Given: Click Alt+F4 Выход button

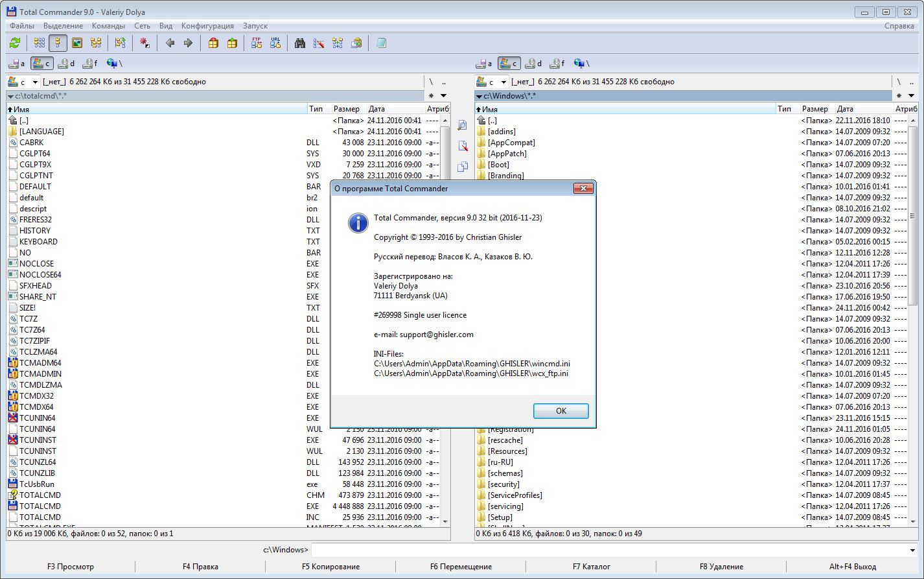Looking at the screenshot, I should coord(852,566).
